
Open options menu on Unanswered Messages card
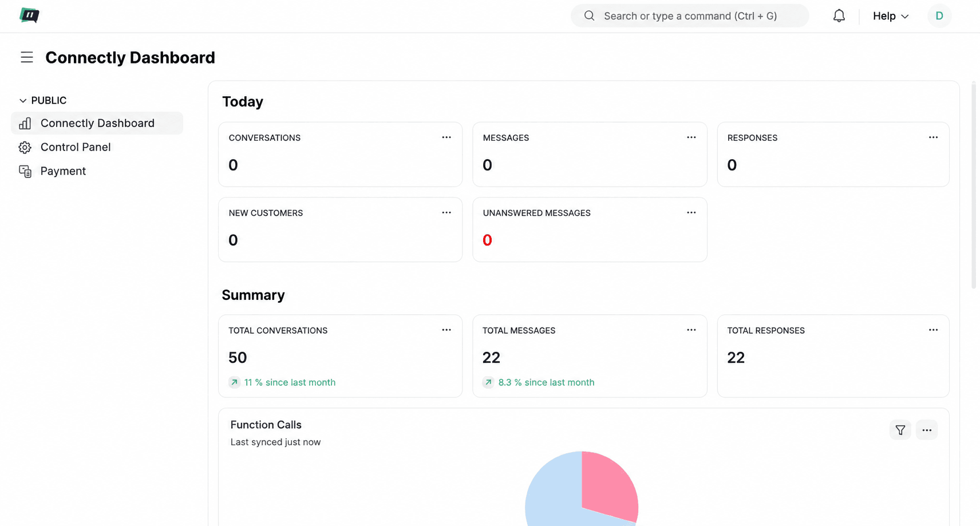pos(691,213)
